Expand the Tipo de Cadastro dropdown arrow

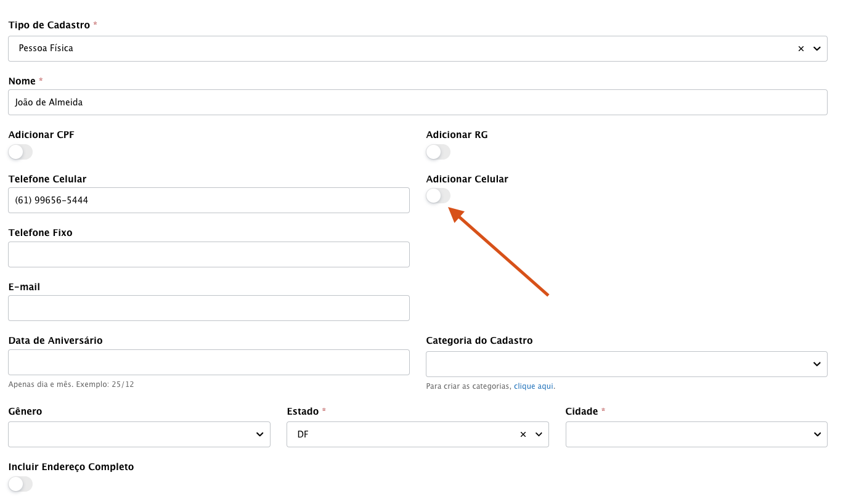[817, 49]
